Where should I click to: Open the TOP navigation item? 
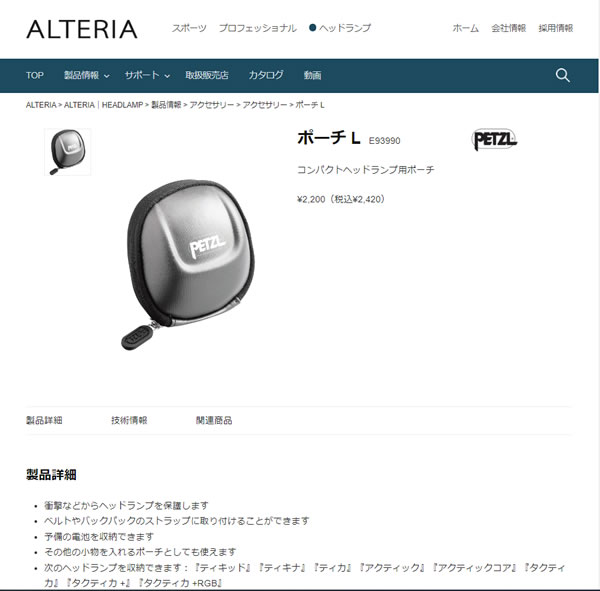[x=35, y=75]
